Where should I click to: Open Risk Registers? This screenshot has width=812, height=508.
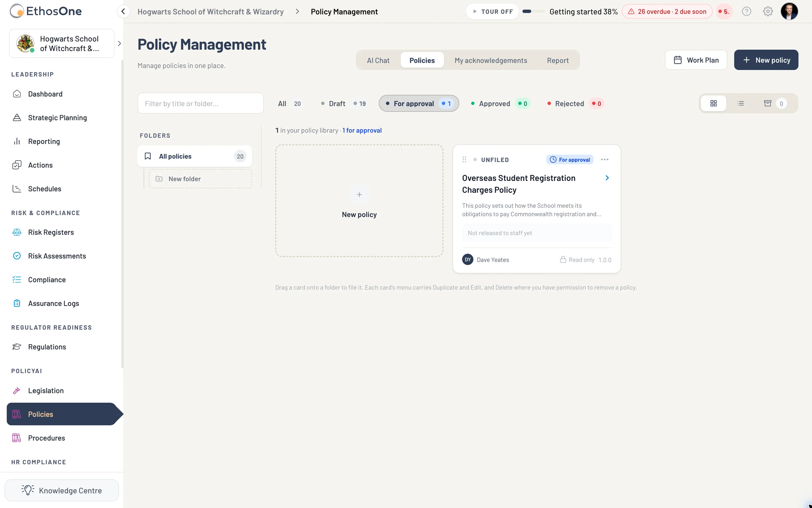(x=62, y=232)
